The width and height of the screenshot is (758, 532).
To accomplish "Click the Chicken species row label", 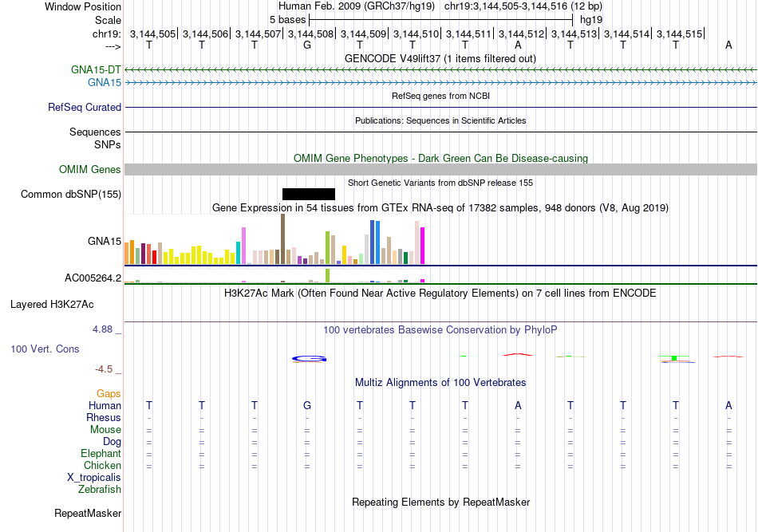I will (102, 465).
